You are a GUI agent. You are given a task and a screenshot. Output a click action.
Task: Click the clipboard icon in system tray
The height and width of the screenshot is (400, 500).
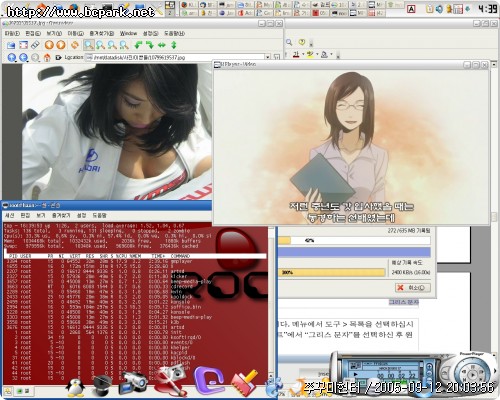tap(430, 9)
